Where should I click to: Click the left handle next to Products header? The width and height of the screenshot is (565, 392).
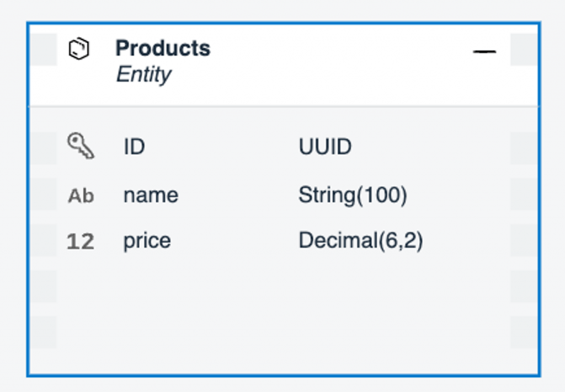(x=44, y=50)
